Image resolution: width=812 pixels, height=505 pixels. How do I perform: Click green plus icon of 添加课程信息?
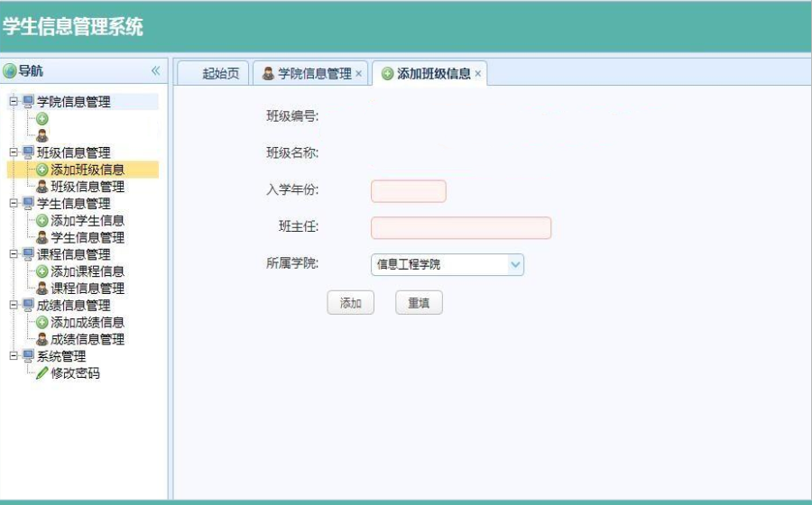pyautogui.click(x=42, y=271)
